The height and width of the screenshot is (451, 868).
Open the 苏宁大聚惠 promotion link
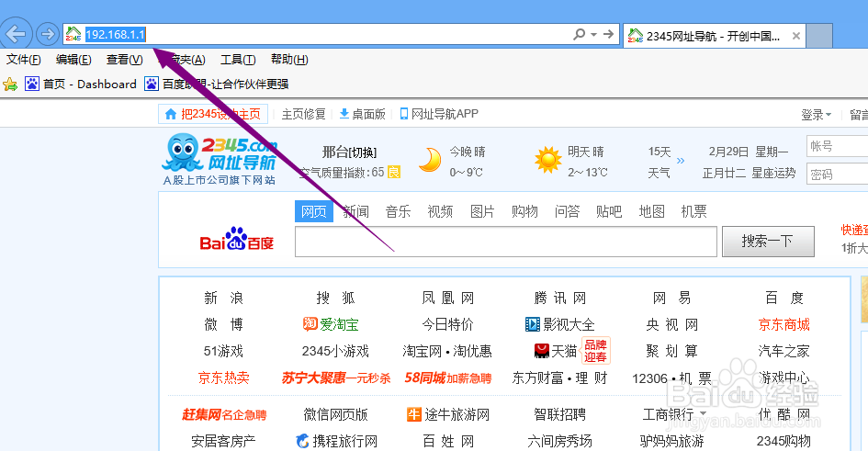click(x=336, y=378)
